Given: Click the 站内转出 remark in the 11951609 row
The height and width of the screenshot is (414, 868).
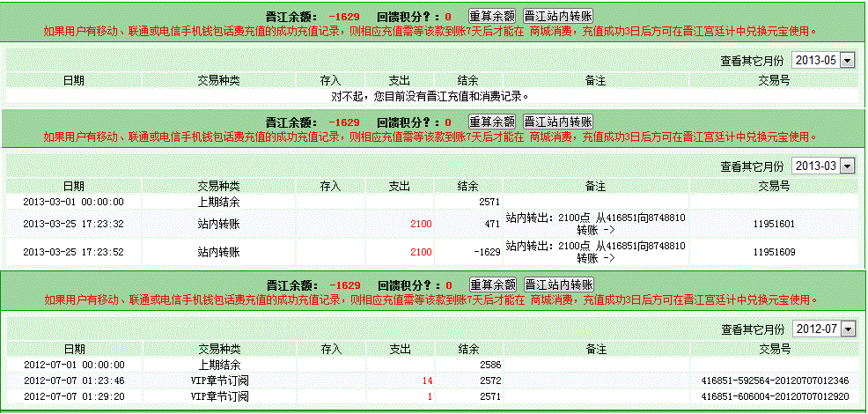Looking at the screenshot, I should tap(596, 251).
